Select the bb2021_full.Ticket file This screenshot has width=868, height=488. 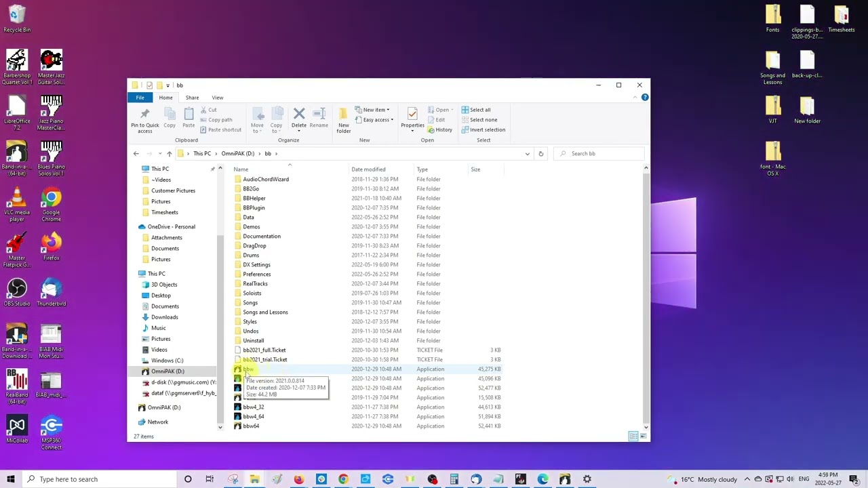tap(368, 350)
